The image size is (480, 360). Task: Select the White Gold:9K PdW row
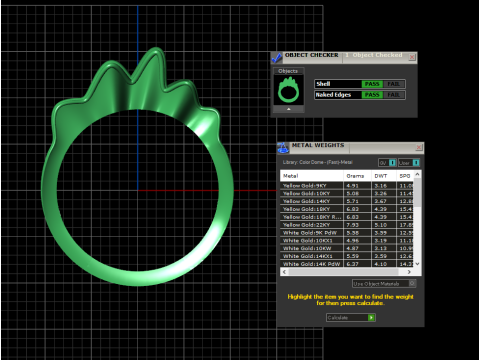pos(347,233)
